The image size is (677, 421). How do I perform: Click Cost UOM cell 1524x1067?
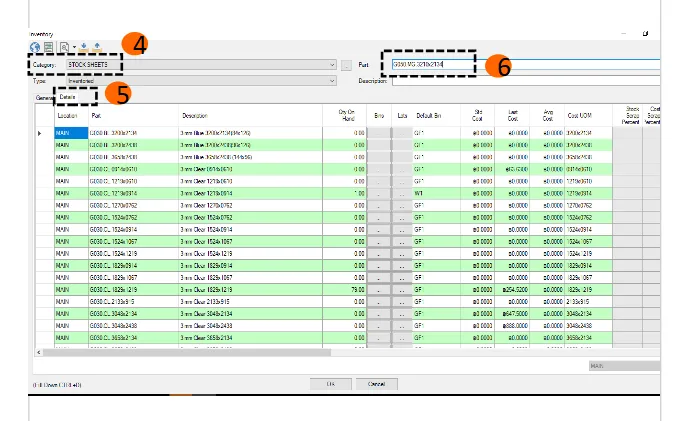tap(588, 242)
